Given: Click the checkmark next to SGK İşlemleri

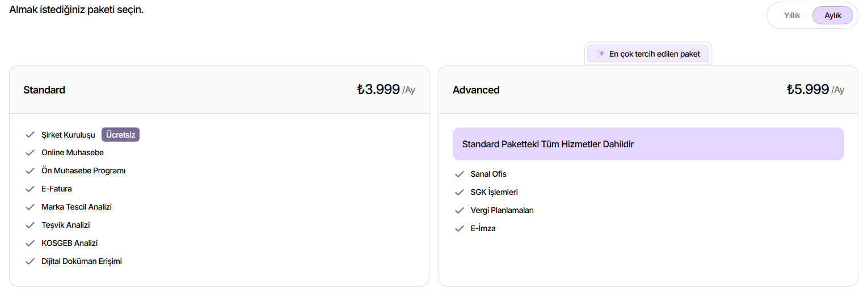Looking at the screenshot, I should coord(460,193).
